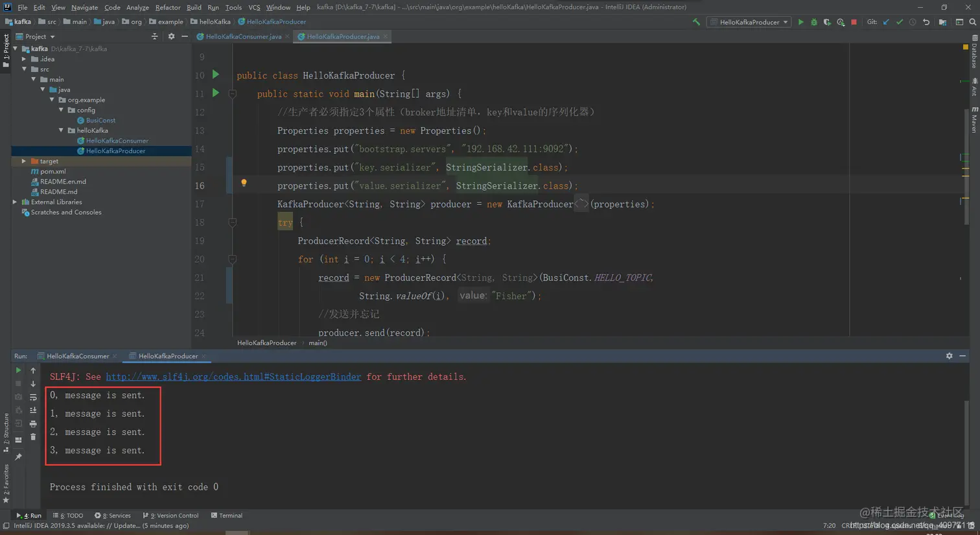Run with coverage from the toolbar
980x535 pixels.
tap(827, 22)
